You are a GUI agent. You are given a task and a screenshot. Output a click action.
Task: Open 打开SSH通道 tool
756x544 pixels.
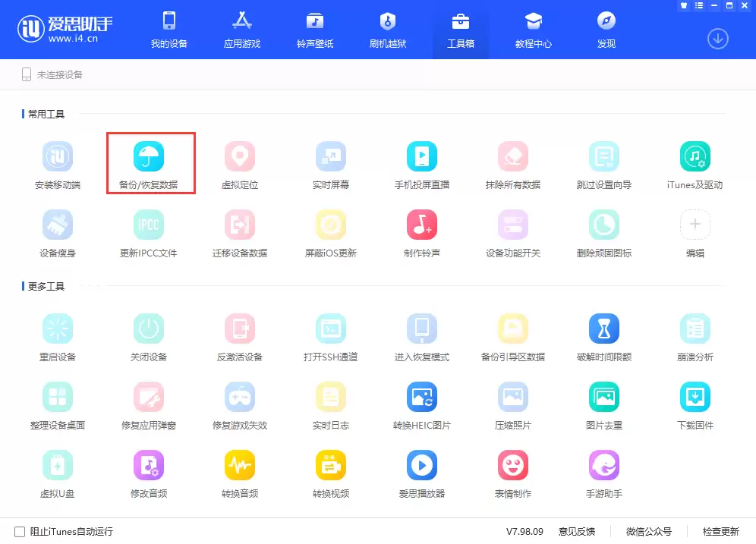pos(331,338)
